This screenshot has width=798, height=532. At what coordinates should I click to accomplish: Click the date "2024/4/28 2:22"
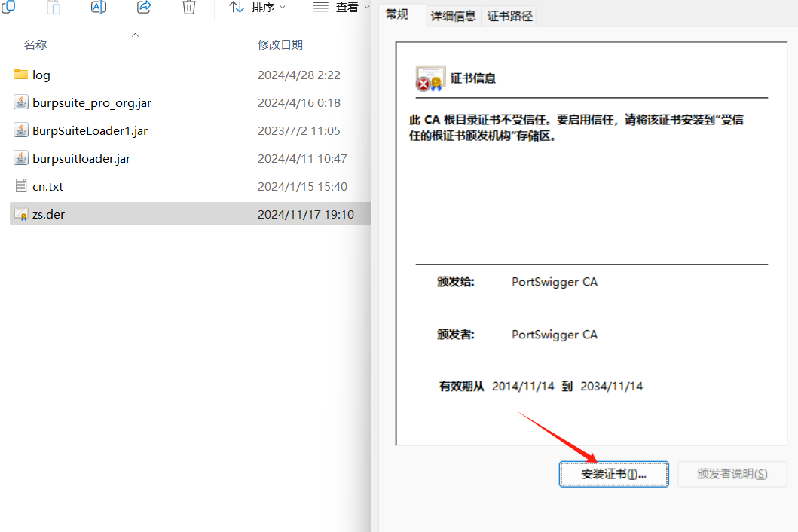tap(298, 75)
